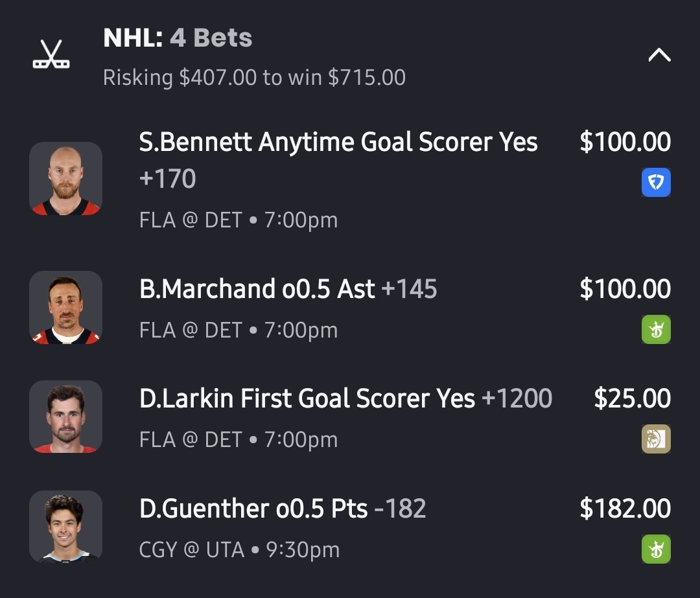700x598 pixels.
Task: Tap the $182.00 wager amount
Action: [x=625, y=509]
